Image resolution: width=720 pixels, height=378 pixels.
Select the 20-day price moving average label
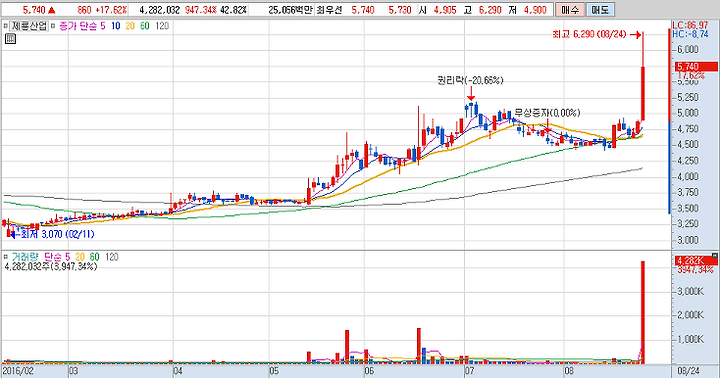tap(130, 26)
